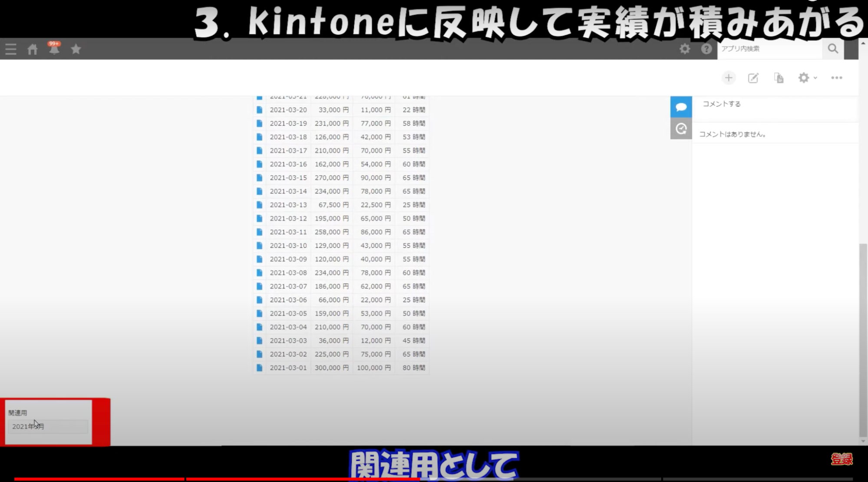The image size is (868, 482).
Task: Duplicate record with copy icon
Action: click(779, 78)
